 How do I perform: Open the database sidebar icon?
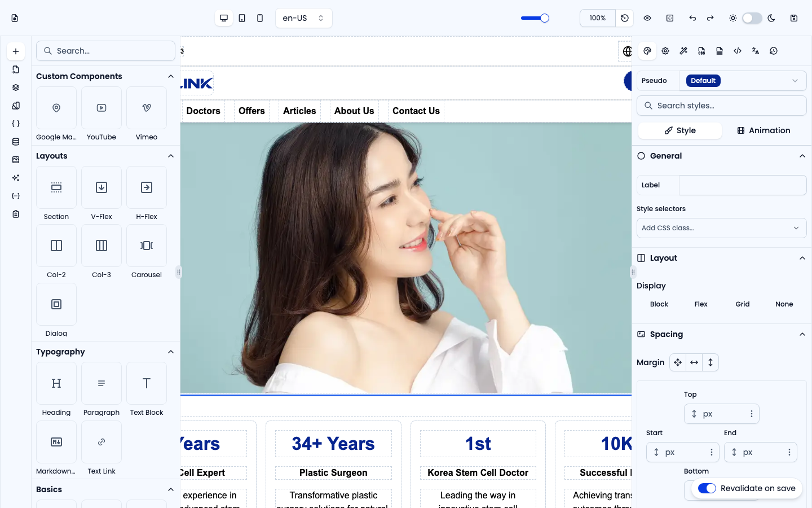pyautogui.click(x=16, y=142)
